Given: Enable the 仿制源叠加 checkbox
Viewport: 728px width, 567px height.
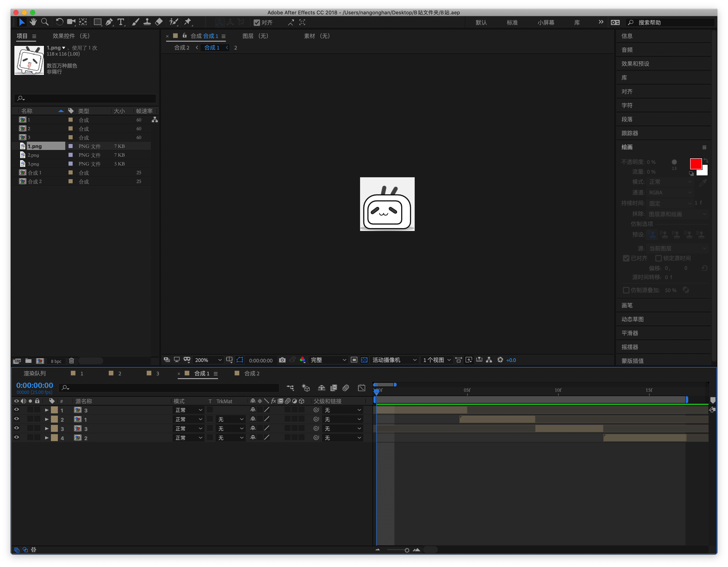Looking at the screenshot, I should point(626,290).
